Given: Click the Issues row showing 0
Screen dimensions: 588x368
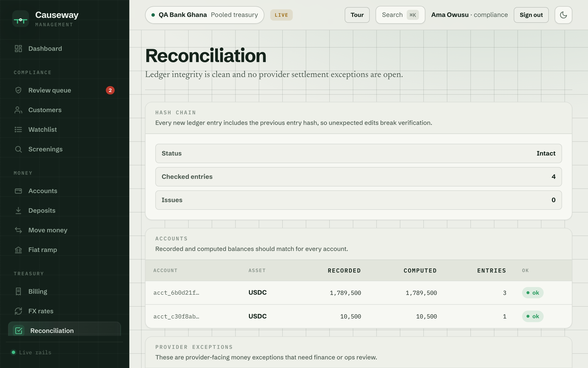Looking at the screenshot, I should point(358,200).
